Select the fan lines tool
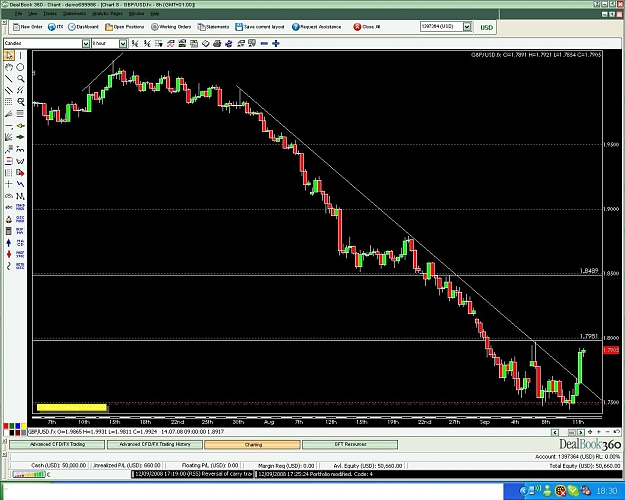This screenshot has height=500, width=625. 9,137
